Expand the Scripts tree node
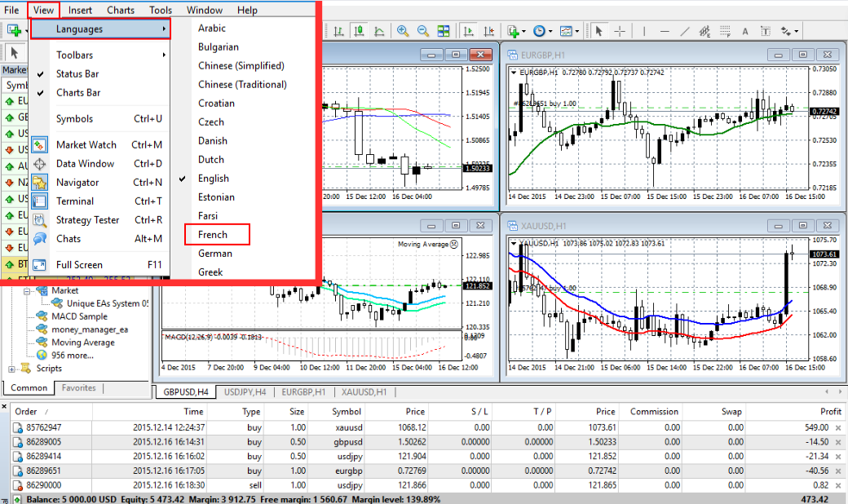 [x=11, y=369]
